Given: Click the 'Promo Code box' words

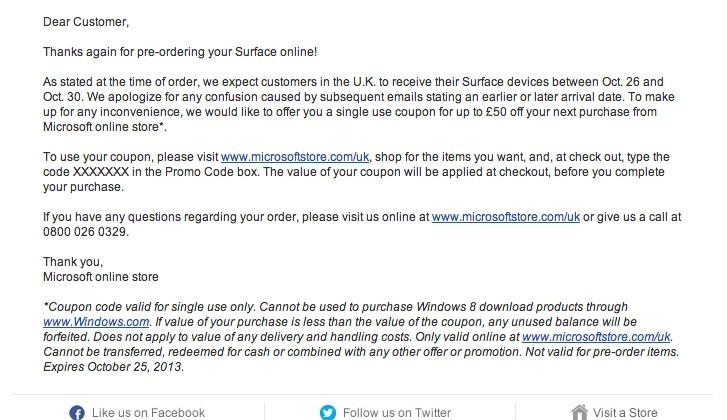Looking at the screenshot, I should point(209,172).
